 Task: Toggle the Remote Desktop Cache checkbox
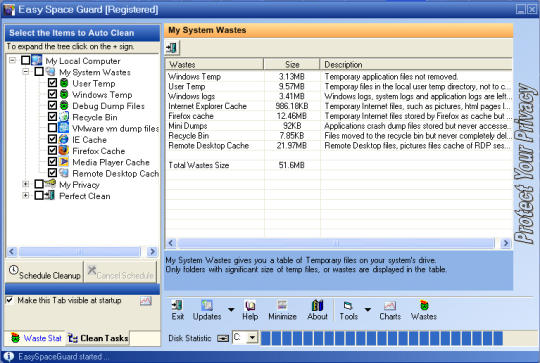click(x=52, y=173)
